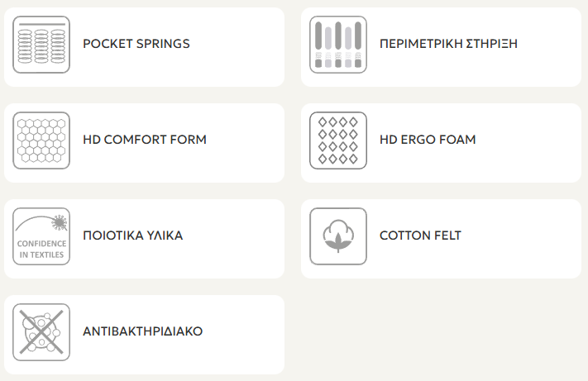
Task: Click the perimeter support bars icon
Action: [337, 45]
